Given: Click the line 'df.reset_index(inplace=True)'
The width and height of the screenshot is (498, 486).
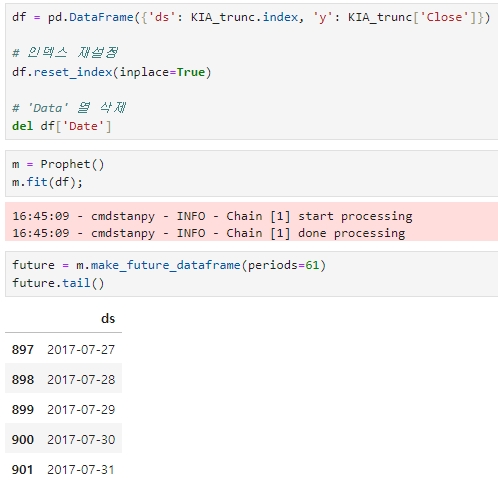Looking at the screenshot, I should [112, 72].
